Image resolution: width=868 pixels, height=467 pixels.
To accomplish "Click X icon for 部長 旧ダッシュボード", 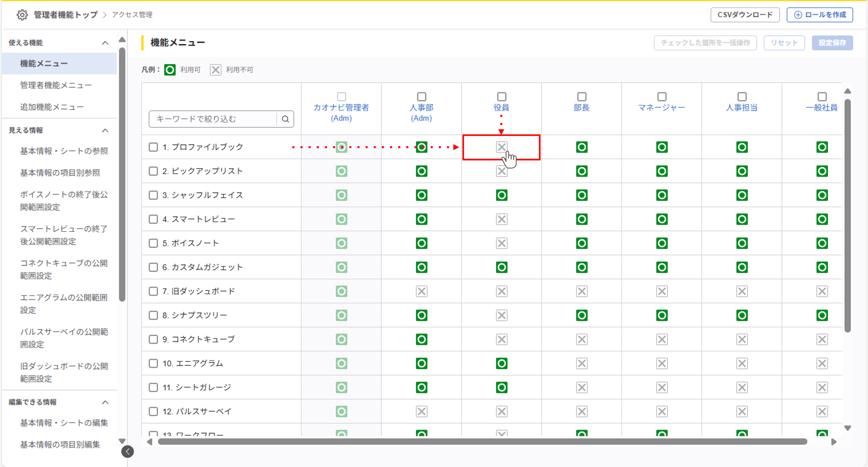I will tap(582, 291).
